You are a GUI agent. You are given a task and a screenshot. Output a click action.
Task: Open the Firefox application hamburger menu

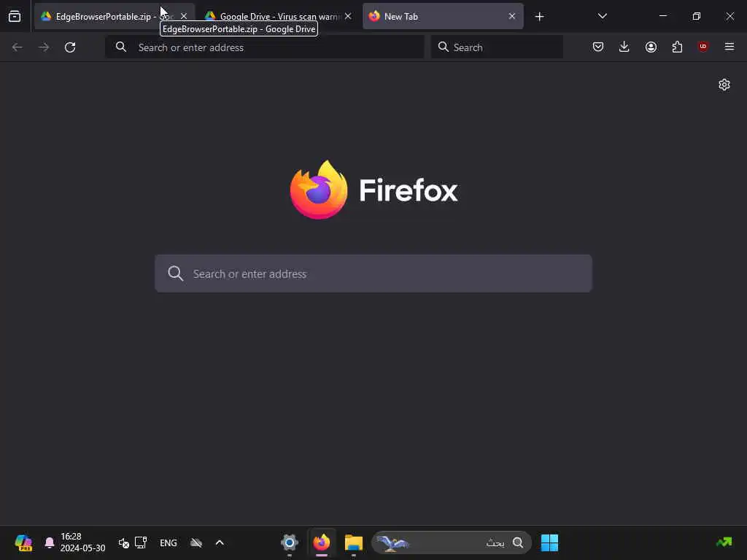pyautogui.click(x=729, y=47)
